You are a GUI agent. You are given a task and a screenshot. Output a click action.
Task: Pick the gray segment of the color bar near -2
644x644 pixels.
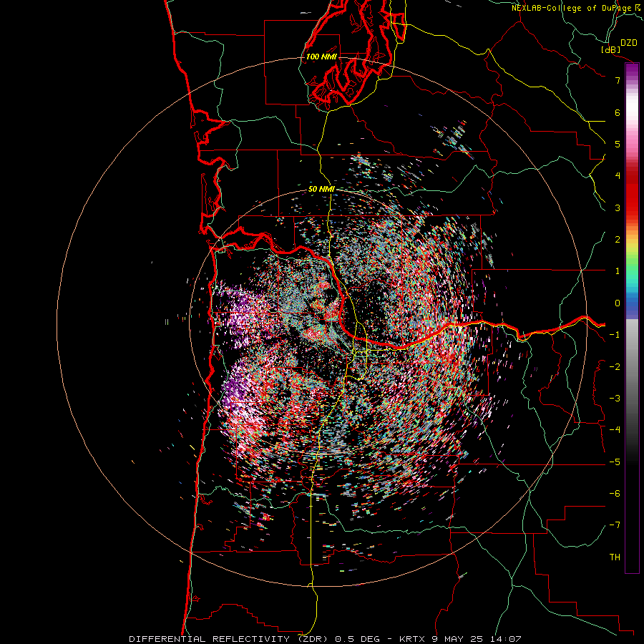pos(632,367)
